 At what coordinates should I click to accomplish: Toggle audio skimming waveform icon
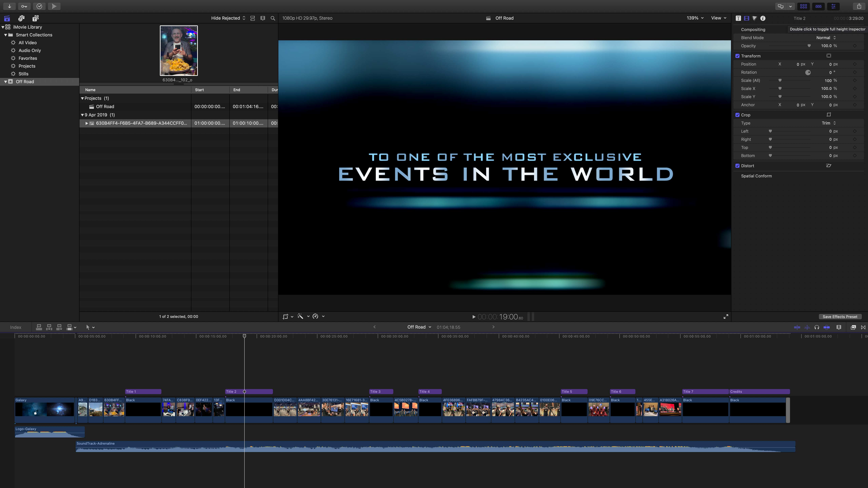point(807,327)
